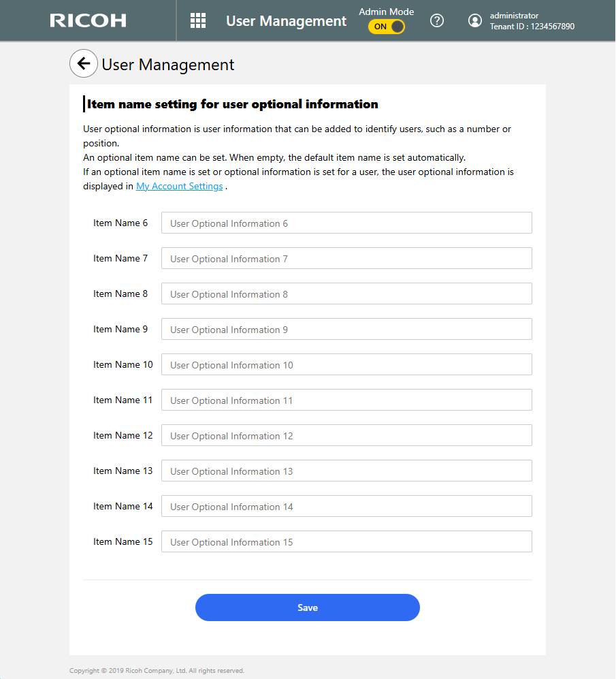
Task: Open the help question mark icon
Action: (x=437, y=20)
